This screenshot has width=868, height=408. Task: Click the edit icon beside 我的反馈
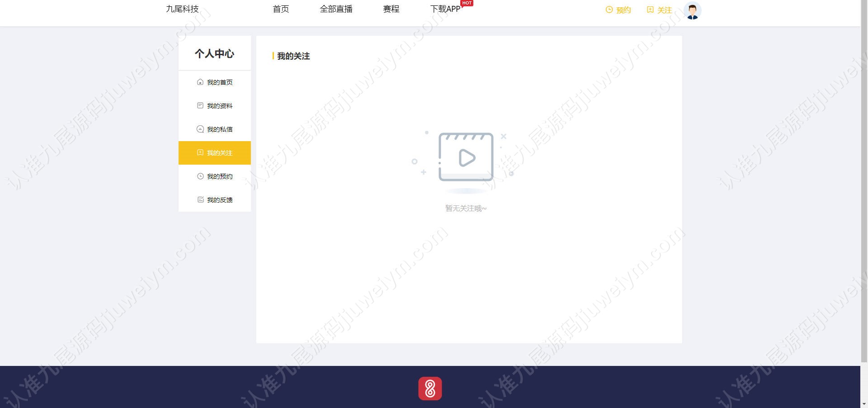(x=200, y=199)
